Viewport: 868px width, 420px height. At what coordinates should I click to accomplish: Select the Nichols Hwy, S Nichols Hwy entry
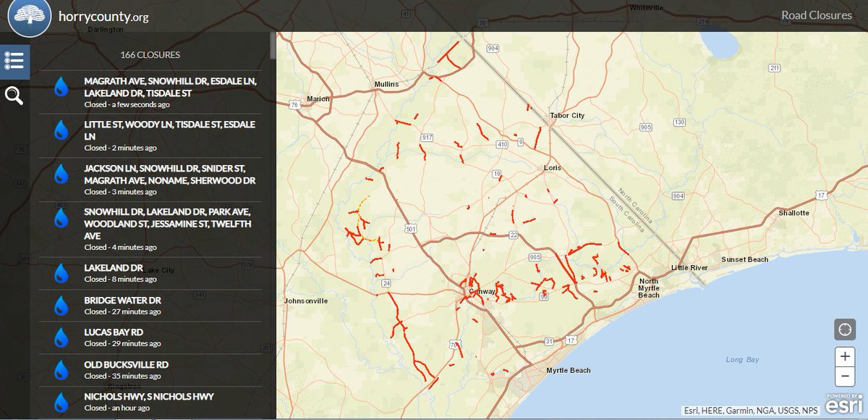click(149, 402)
